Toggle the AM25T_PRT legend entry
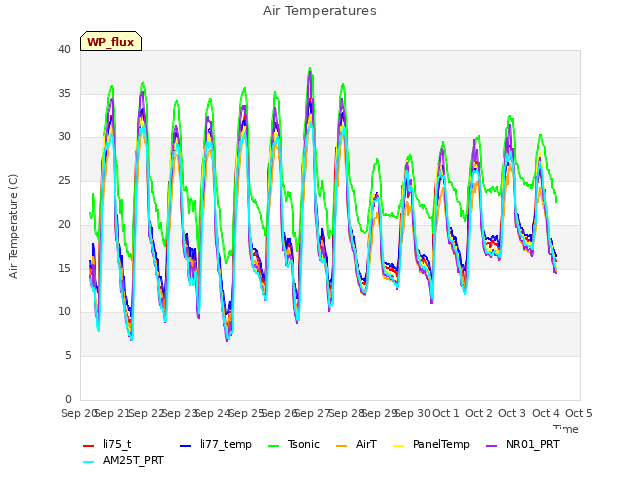640x480 pixels. click(x=123, y=460)
